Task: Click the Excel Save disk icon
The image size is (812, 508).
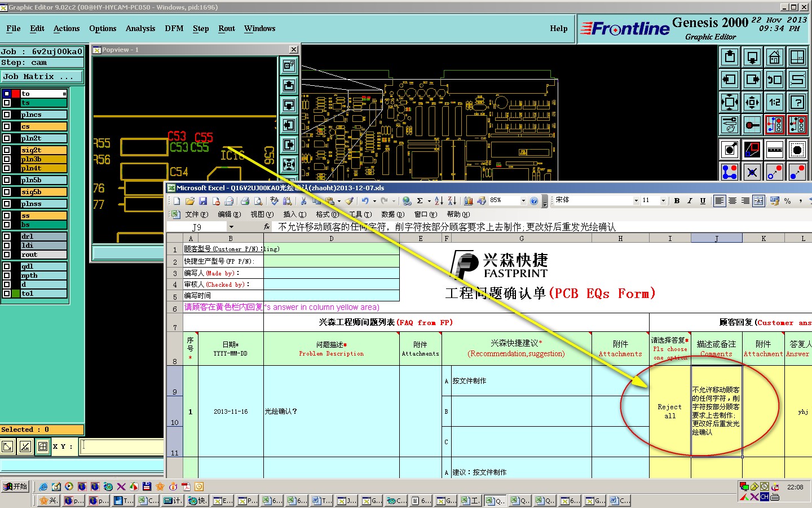Action: pos(203,201)
